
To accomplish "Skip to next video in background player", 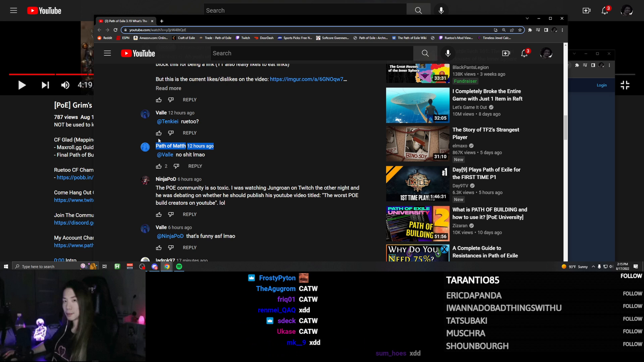I will [x=45, y=85].
